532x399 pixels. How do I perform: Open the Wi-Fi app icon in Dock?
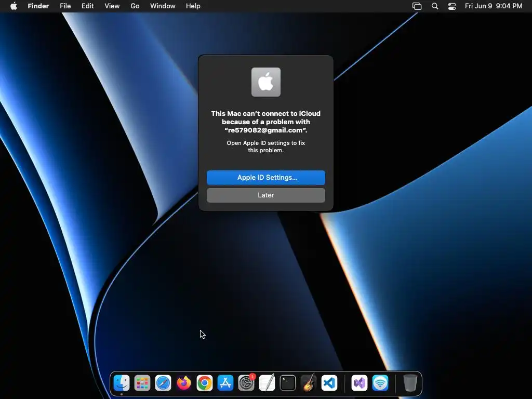tap(380, 383)
